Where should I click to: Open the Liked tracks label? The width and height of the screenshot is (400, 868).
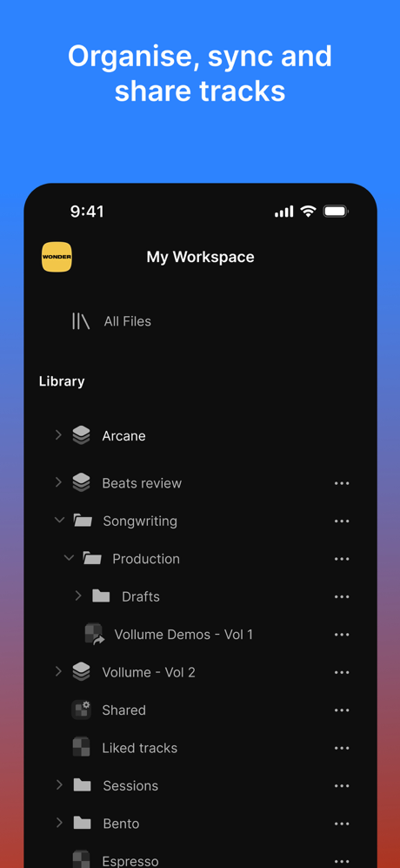(139, 748)
